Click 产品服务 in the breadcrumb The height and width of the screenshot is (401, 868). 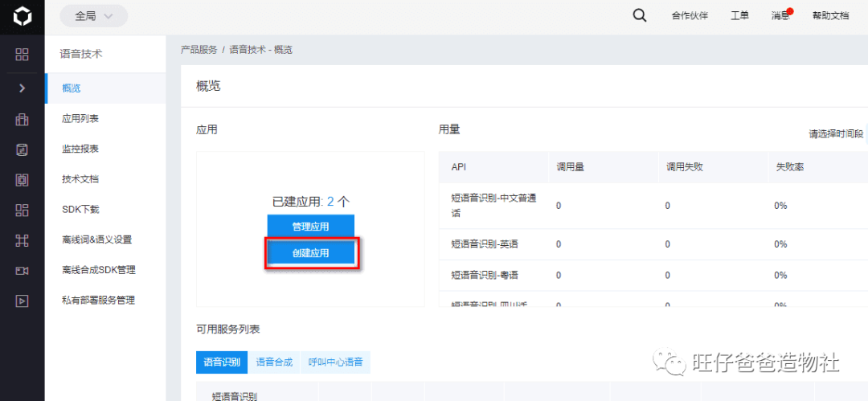click(199, 50)
